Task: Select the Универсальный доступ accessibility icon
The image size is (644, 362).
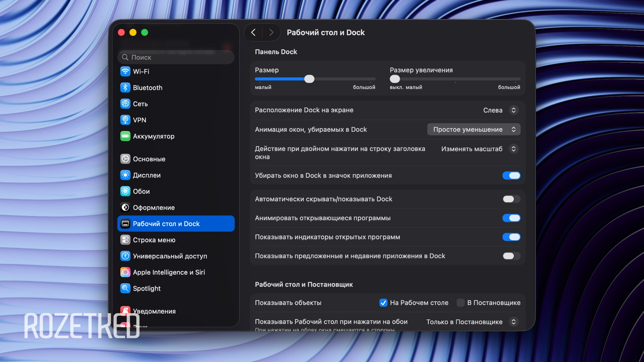Action: (x=125, y=256)
